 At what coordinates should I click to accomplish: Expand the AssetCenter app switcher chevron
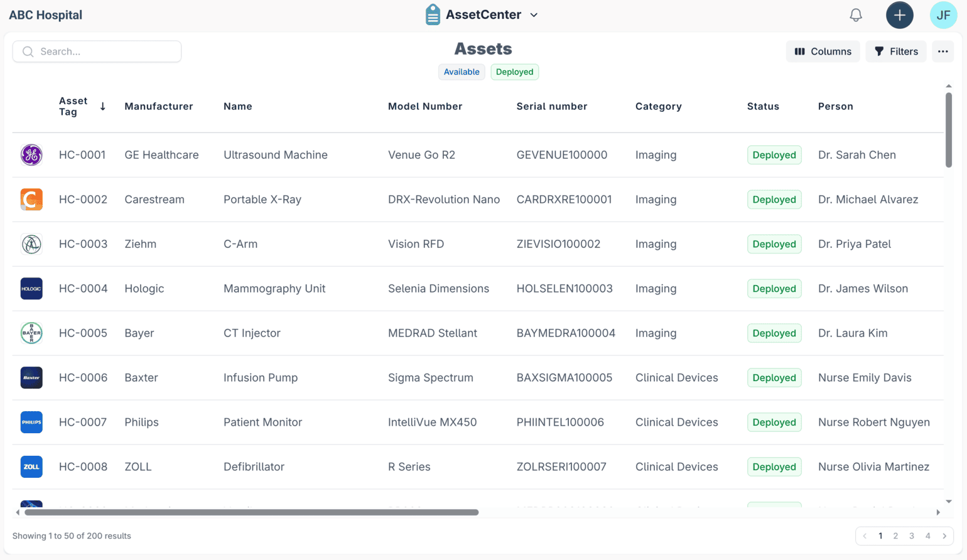(534, 15)
